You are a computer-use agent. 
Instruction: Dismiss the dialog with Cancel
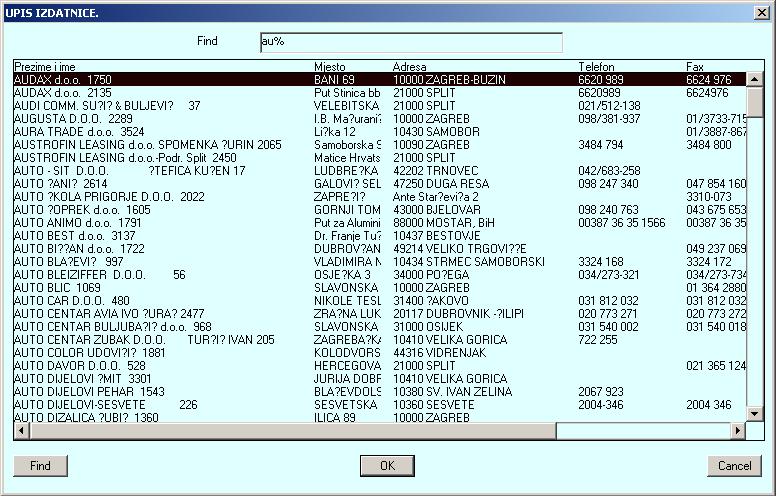[x=734, y=466]
